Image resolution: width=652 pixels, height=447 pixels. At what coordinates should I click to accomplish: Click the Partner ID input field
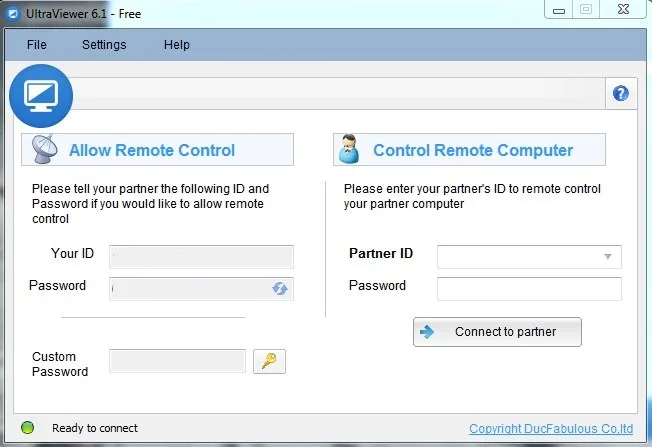(529, 257)
